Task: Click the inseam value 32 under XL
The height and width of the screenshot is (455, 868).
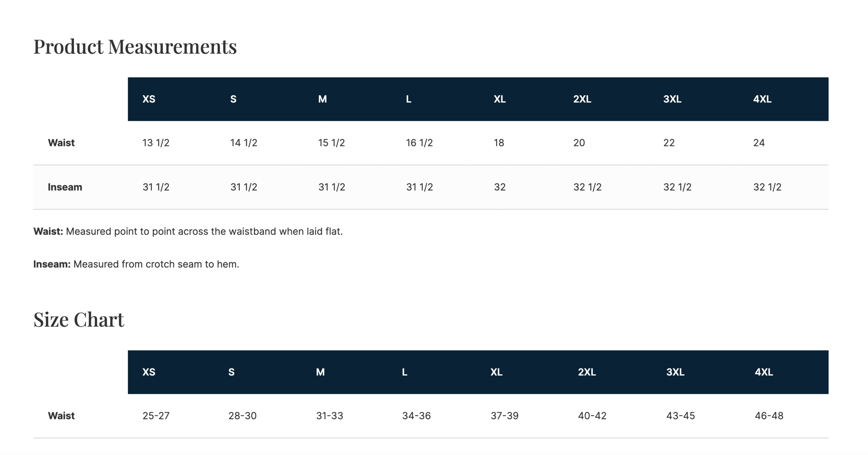Action: click(x=499, y=187)
